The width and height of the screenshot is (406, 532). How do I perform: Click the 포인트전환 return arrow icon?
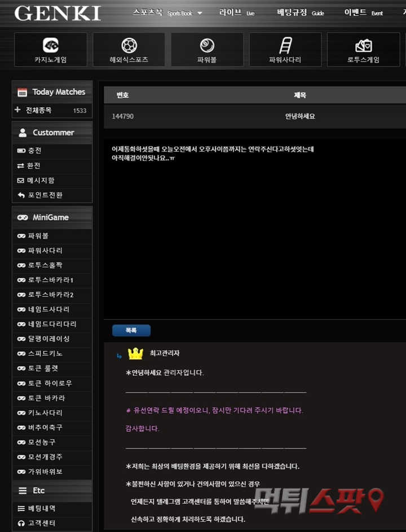[x=21, y=195]
